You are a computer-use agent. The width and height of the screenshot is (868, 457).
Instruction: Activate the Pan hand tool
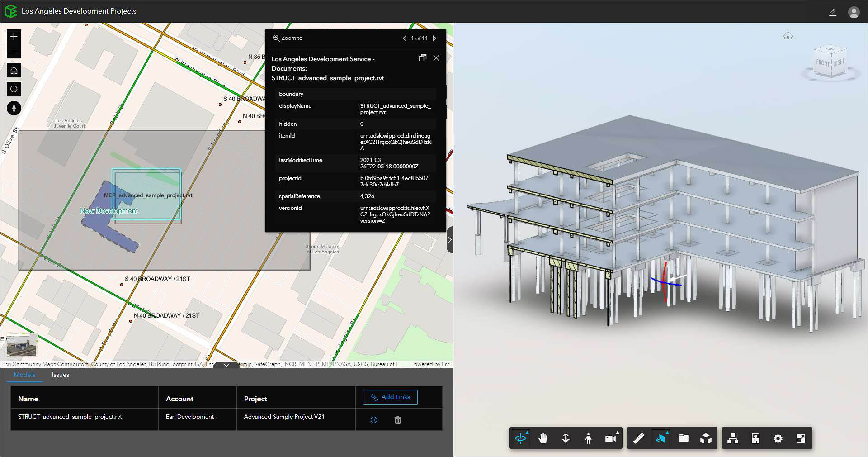[x=543, y=438]
